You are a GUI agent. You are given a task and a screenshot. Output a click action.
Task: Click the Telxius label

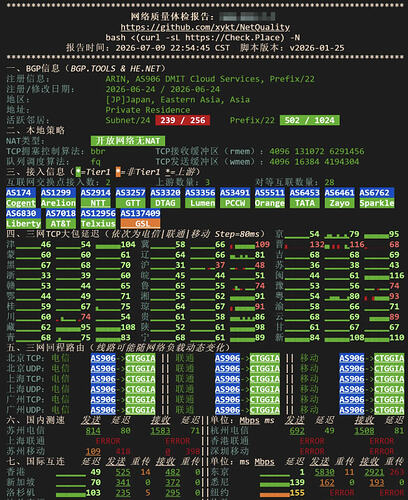98,223
